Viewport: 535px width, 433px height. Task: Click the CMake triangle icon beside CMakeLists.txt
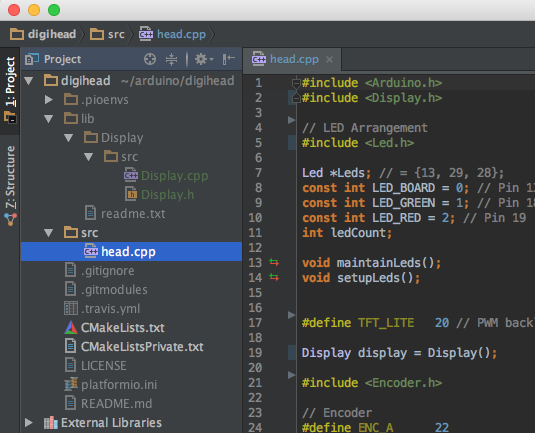71,328
